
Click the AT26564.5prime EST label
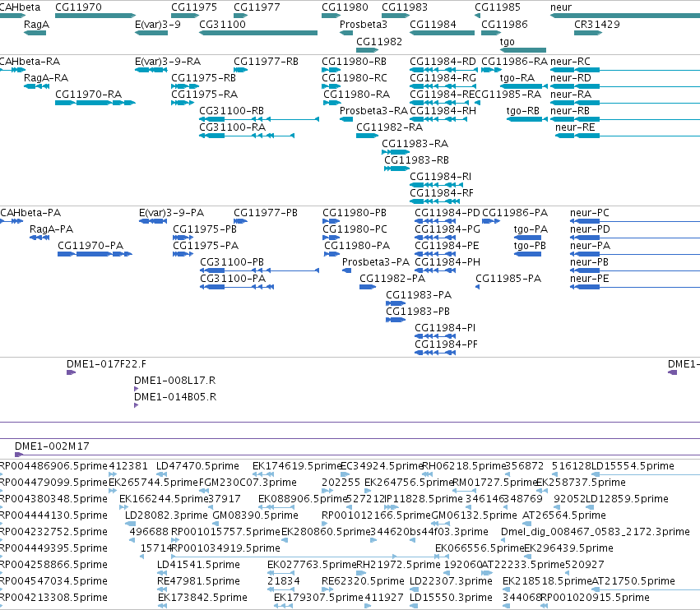[564, 515]
